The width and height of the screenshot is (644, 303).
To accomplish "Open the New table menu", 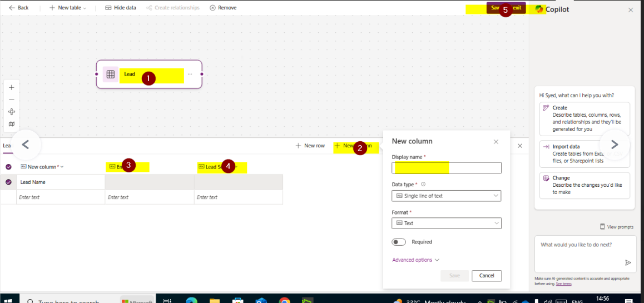I will coord(68,8).
